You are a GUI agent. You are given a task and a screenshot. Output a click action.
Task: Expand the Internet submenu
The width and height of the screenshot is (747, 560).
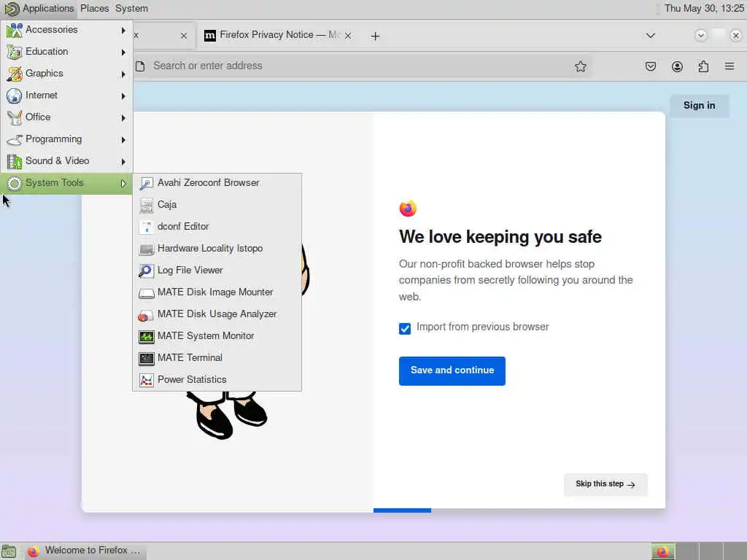66,96
